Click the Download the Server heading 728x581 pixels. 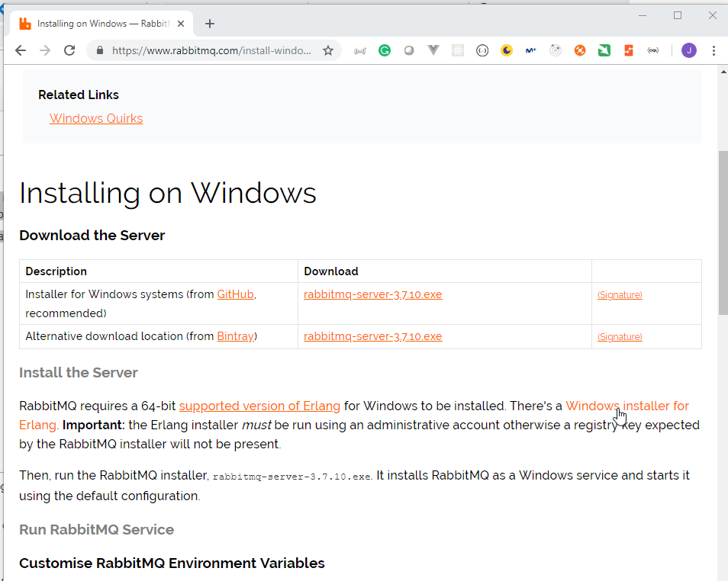(x=92, y=236)
